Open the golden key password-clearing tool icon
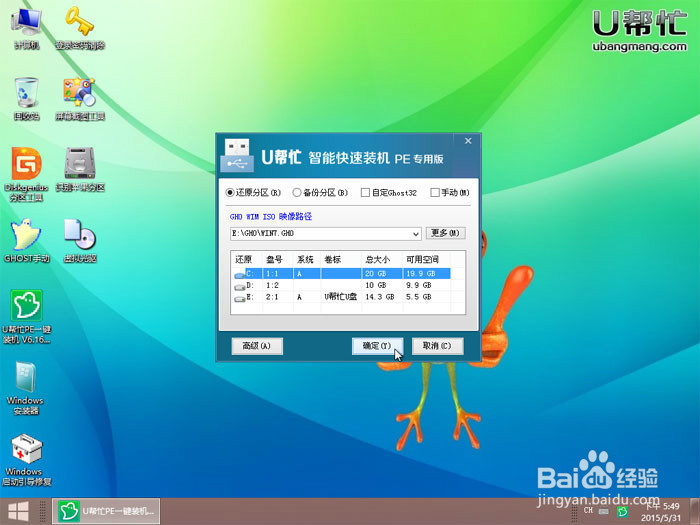Screen dimensions: 700x525 pyautogui.click(x=80, y=29)
